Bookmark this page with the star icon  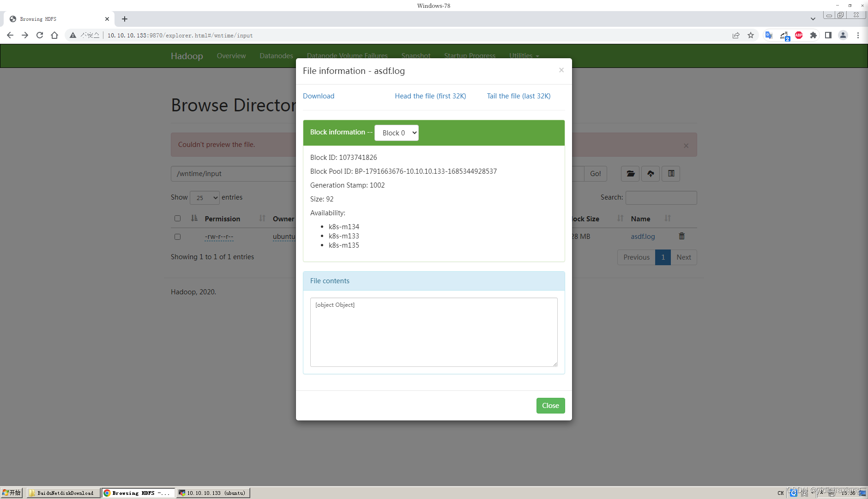(x=751, y=35)
